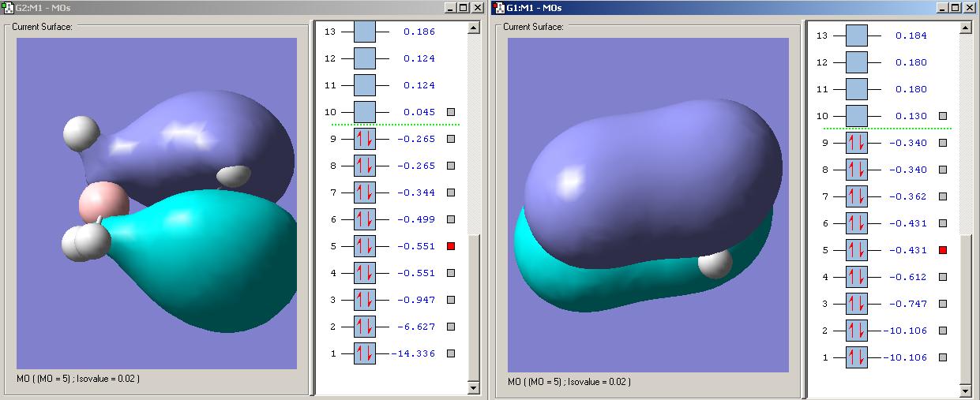
Task: Click scroll-up arrow in G1:M1 orbital list
Action: tap(966, 28)
